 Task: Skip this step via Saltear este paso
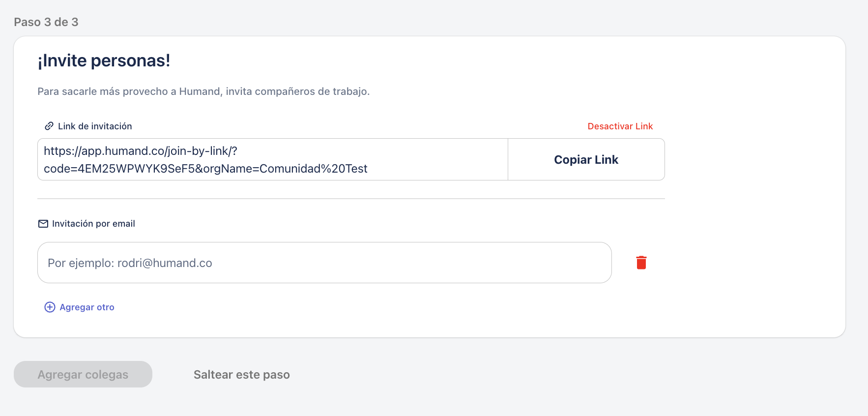[x=242, y=375]
